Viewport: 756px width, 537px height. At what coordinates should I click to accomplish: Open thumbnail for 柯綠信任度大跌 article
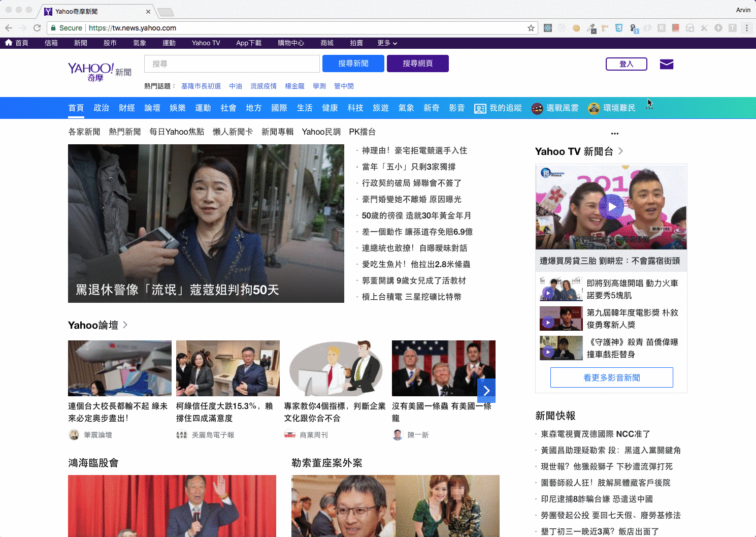point(228,368)
